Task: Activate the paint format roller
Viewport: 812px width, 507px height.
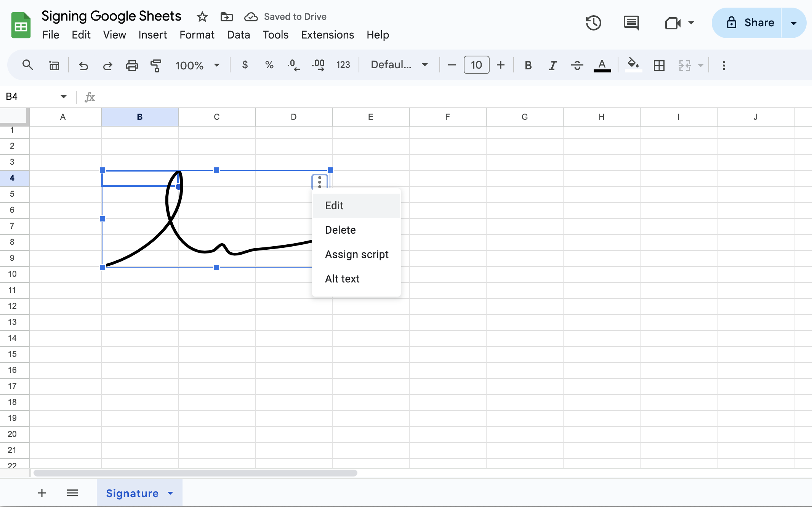Action: tap(156, 65)
